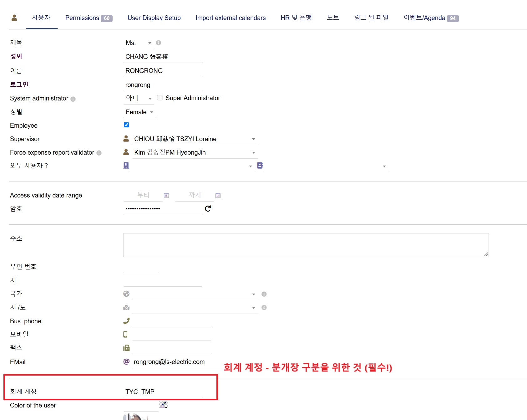Image resolution: width=527 pixels, height=420 pixels.
Task: Enable the Super Administrator checkbox
Action: pos(160,98)
